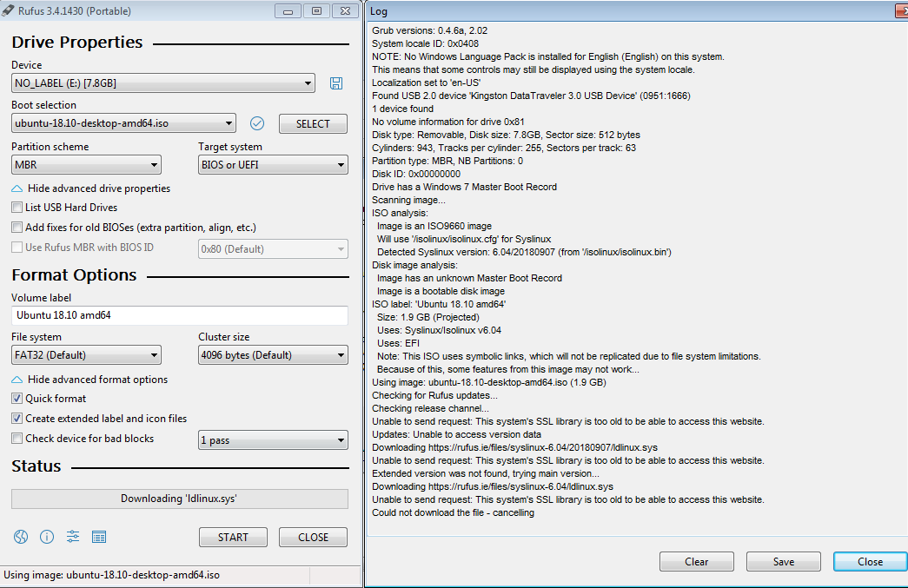
Task: Click Close in the Log window
Action: (x=871, y=561)
